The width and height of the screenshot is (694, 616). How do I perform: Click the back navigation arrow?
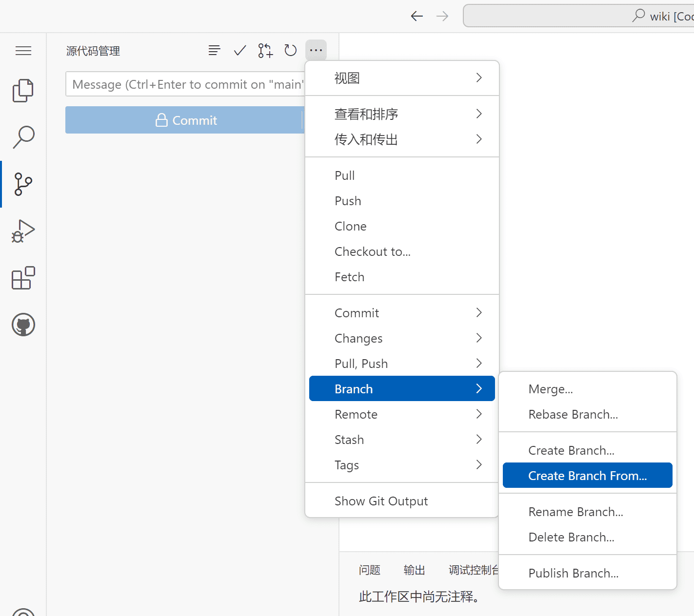416,16
